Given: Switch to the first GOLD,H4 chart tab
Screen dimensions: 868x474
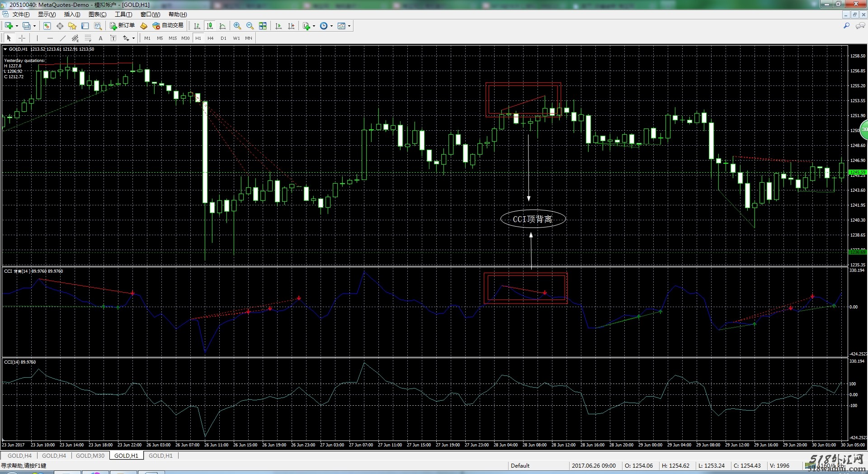Looking at the screenshot, I should pos(19,455).
